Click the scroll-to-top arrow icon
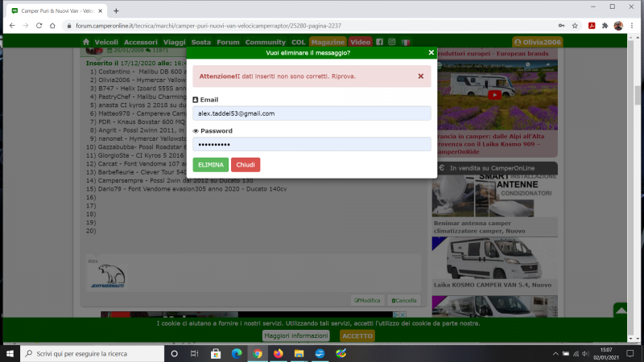 (620, 311)
